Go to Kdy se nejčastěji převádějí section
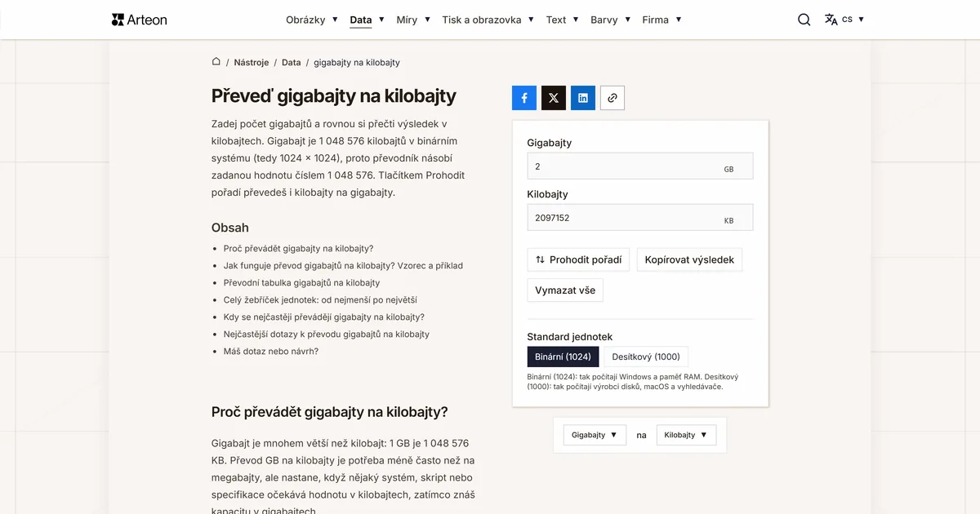980x514 pixels. pyautogui.click(x=324, y=317)
